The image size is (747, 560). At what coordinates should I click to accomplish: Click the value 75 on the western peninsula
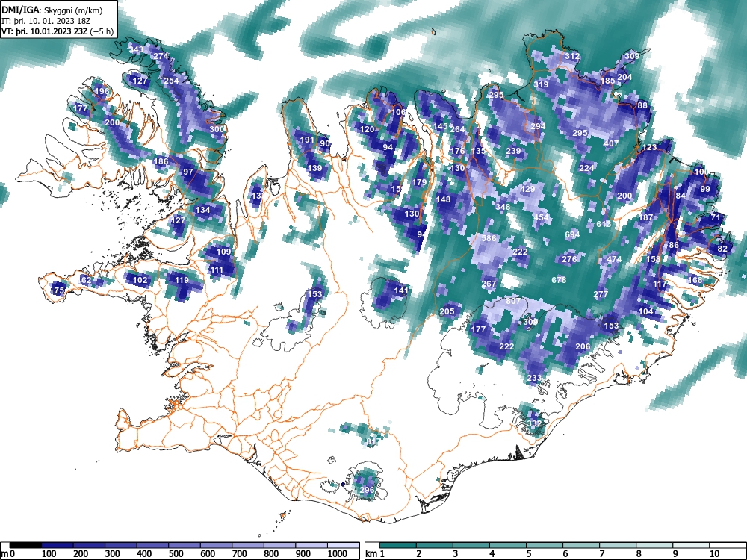point(59,290)
